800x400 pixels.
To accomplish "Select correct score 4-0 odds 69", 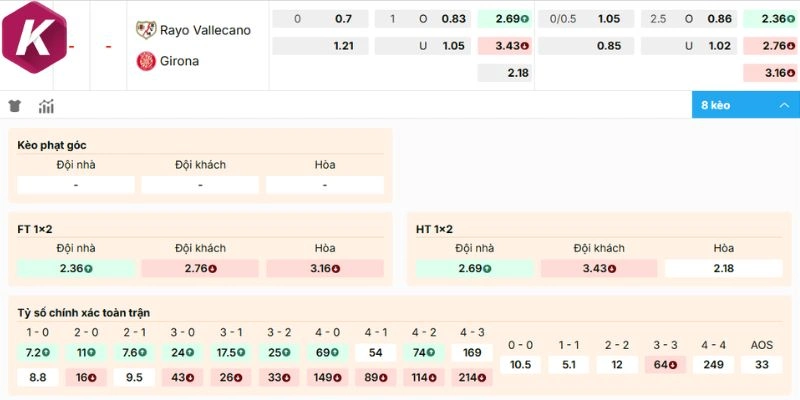I will point(327,353).
